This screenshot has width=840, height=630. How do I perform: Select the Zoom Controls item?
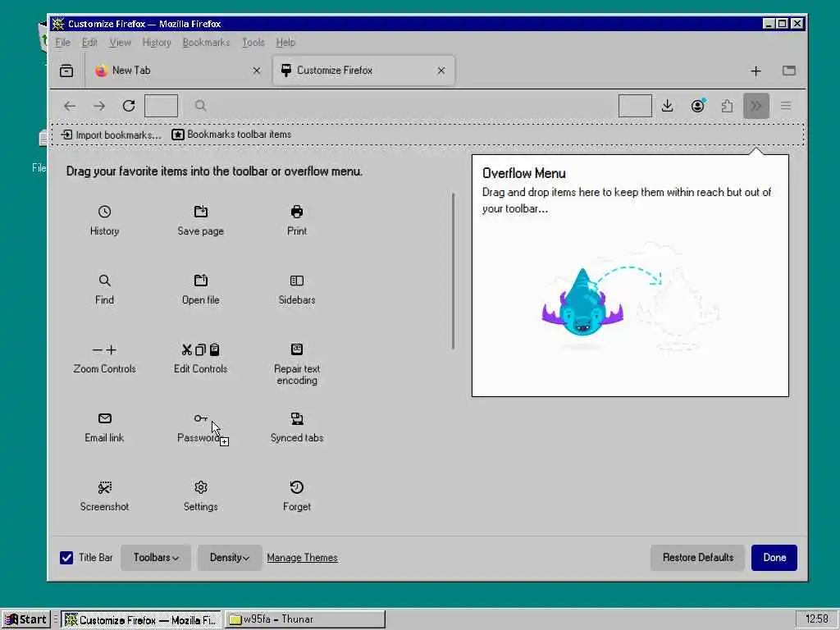tap(104, 358)
